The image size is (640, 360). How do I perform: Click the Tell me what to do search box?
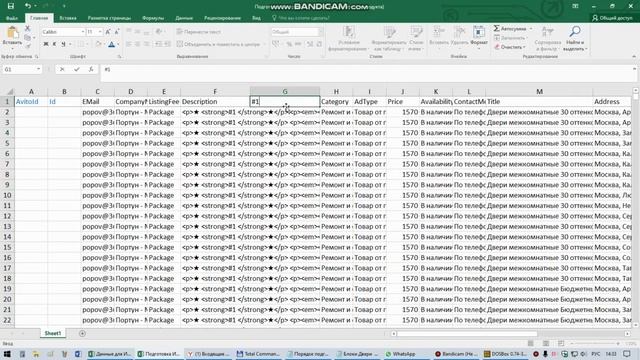click(300, 18)
